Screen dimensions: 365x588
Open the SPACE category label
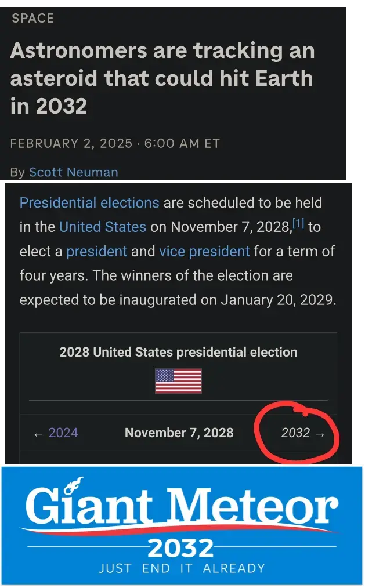(x=32, y=18)
